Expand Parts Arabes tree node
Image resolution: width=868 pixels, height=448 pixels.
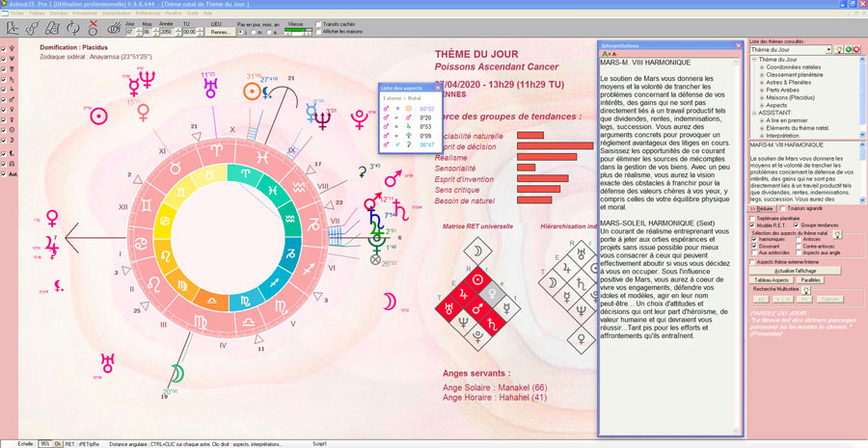(x=762, y=91)
